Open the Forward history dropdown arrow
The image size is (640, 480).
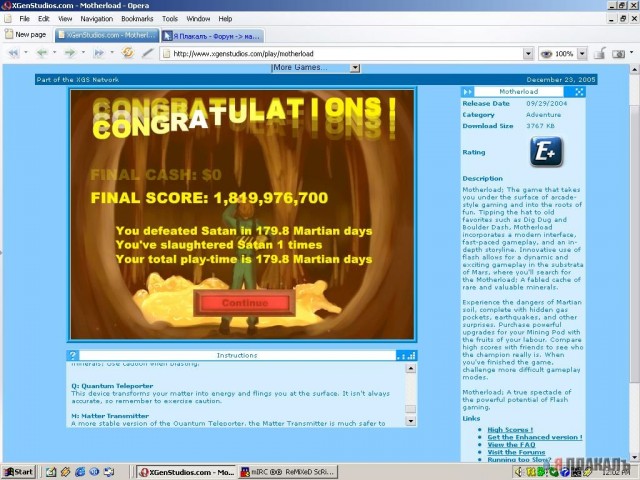coord(83,52)
